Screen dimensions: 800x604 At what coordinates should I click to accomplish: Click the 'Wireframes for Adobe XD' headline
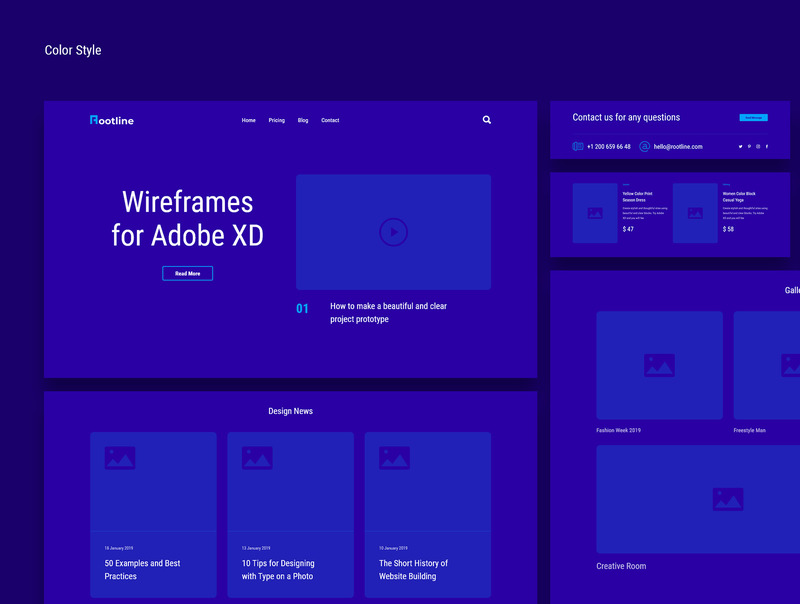click(x=187, y=219)
